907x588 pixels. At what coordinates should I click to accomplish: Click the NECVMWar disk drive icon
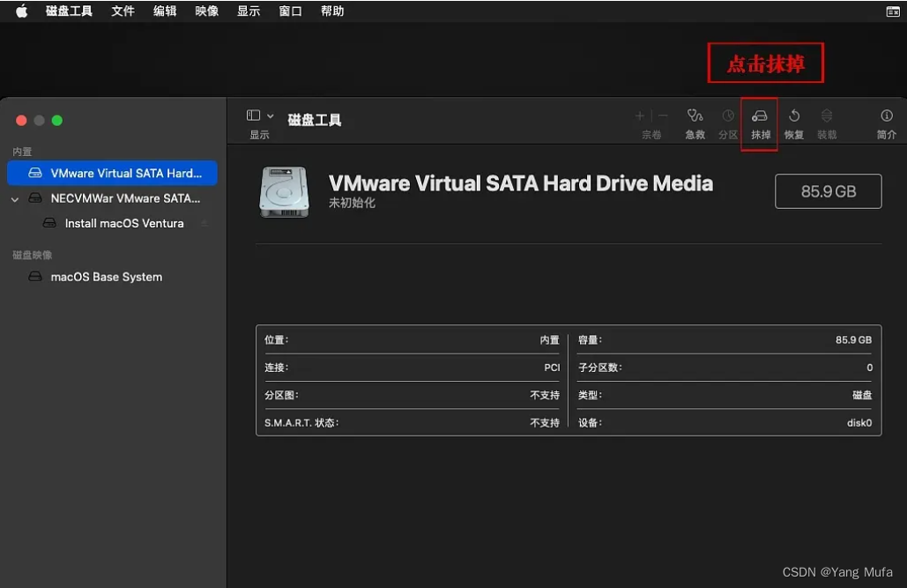click(x=35, y=198)
